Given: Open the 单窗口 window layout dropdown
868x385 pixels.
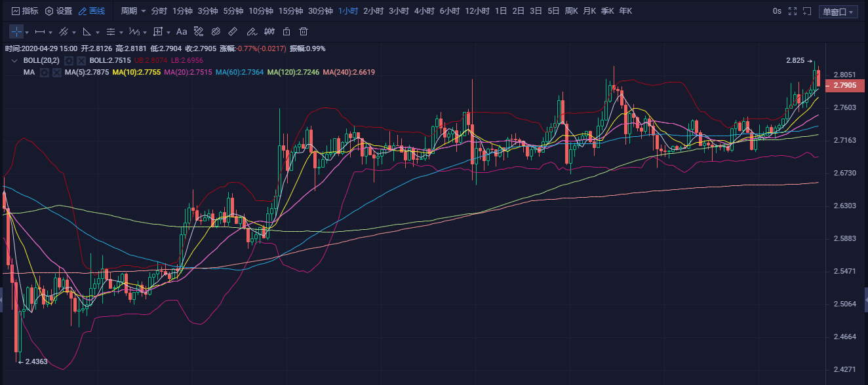Looking at the screenshot, I should coord(838,12).
